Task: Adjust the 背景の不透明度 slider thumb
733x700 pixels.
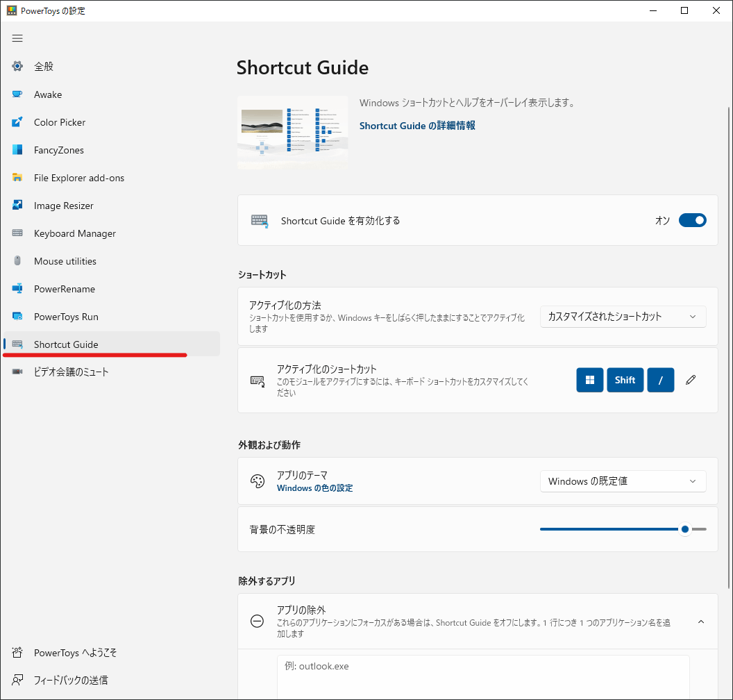Action: point(685,529)
